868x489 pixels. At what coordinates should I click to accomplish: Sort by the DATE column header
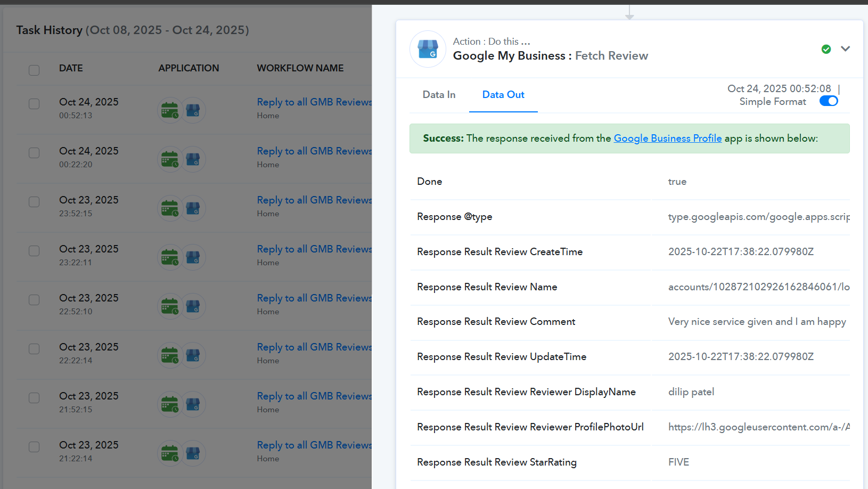(x=71, y=68)
